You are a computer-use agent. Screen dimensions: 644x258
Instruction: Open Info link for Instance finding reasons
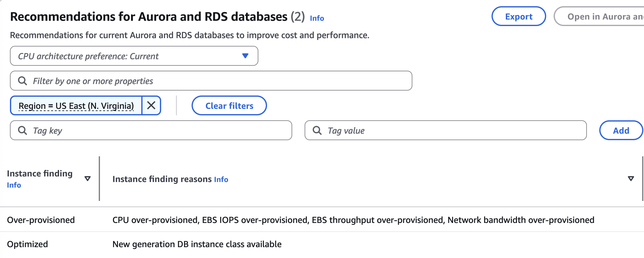[221, 180]
